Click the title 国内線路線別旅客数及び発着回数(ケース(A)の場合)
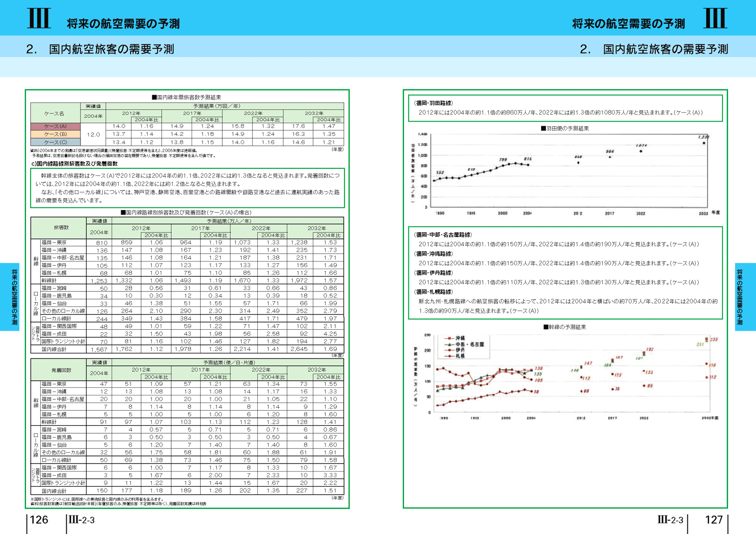This screenshot has width=756, height=534. coord(186,213)
